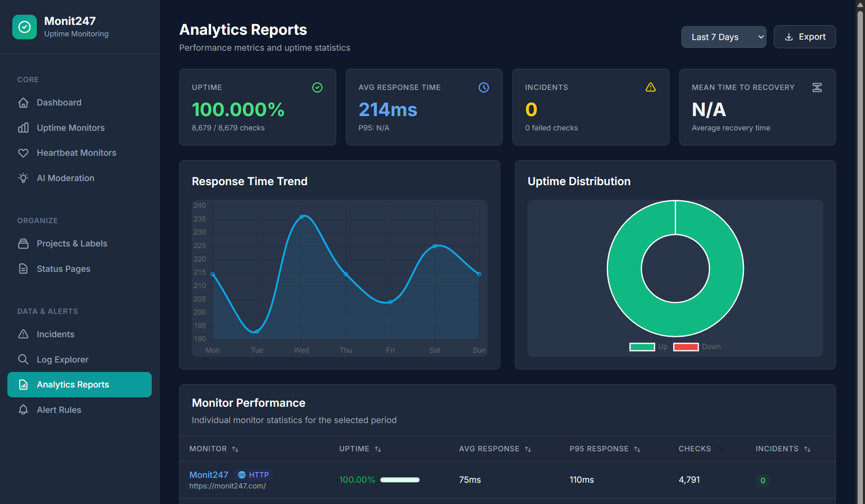Open Analytics Reports in the sidebar
Screen dimensions: 865x504
point(73,384)
